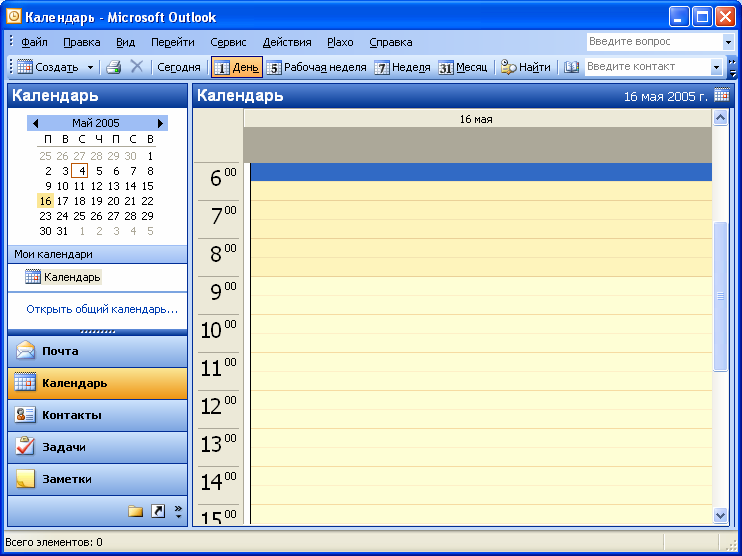The height and width of the screenshot is (556, 742).
Task: Click Открыть общий календарь link
Action: click(102, 309)
